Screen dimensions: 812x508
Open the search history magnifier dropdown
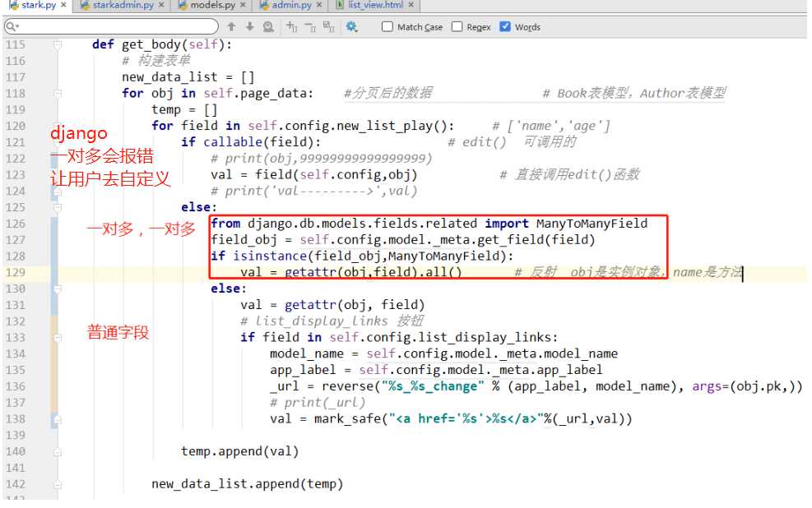[12, 26]
